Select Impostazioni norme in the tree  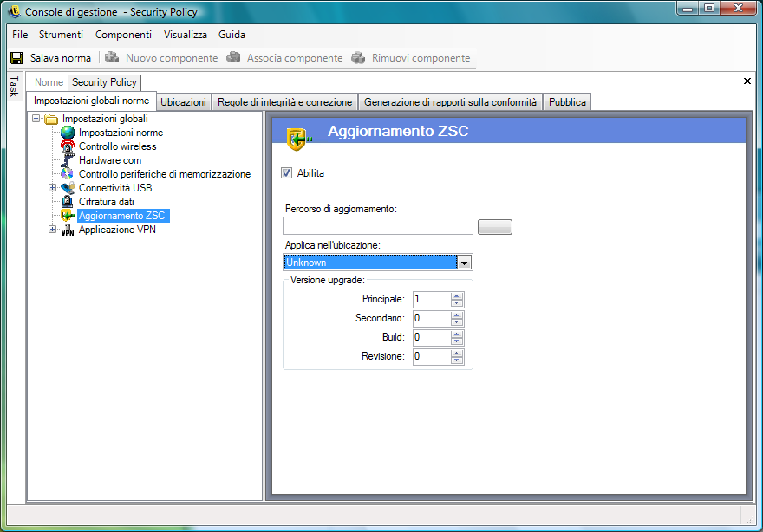click(x=121, y=133)
